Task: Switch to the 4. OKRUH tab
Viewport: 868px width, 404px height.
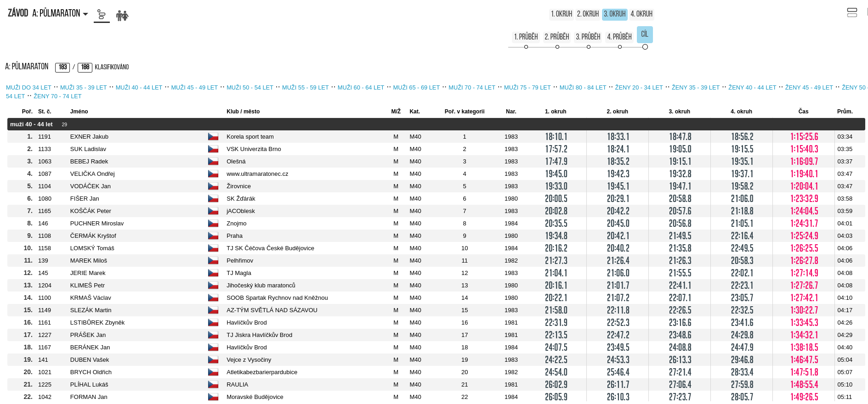Action: (641, 14)
